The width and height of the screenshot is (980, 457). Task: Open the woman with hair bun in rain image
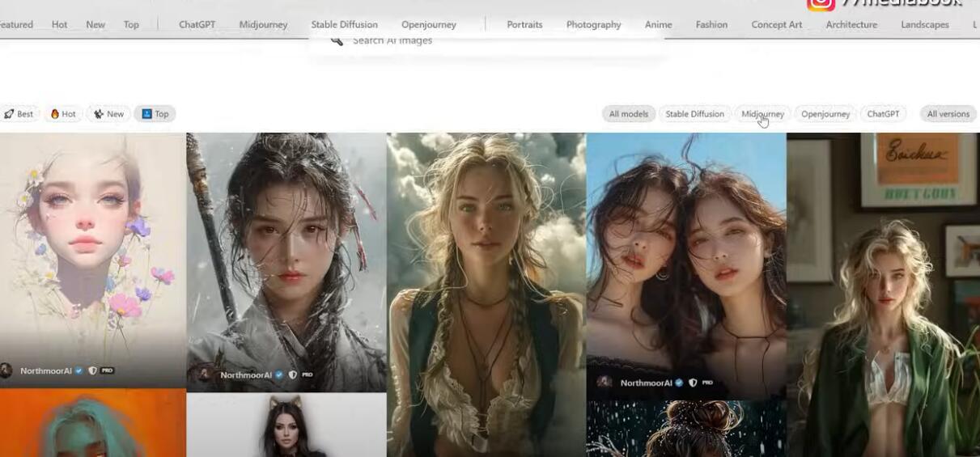(x=686, y=429)
